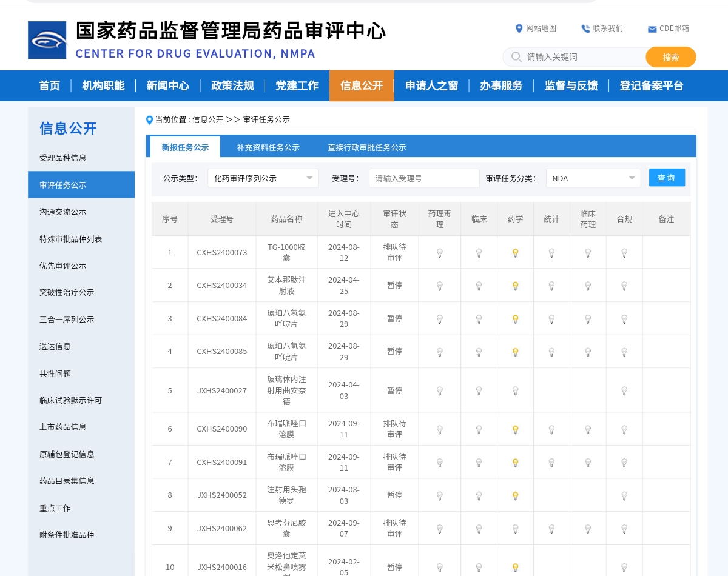This screenshot has width=728, height=576.
Task: Open 机构职能 navigation item
Action: (103, 85)
